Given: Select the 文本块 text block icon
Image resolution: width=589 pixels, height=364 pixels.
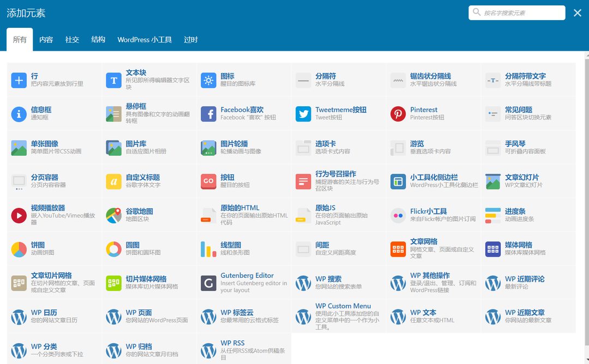Looking at the screenshot, I should pos(113,80).
